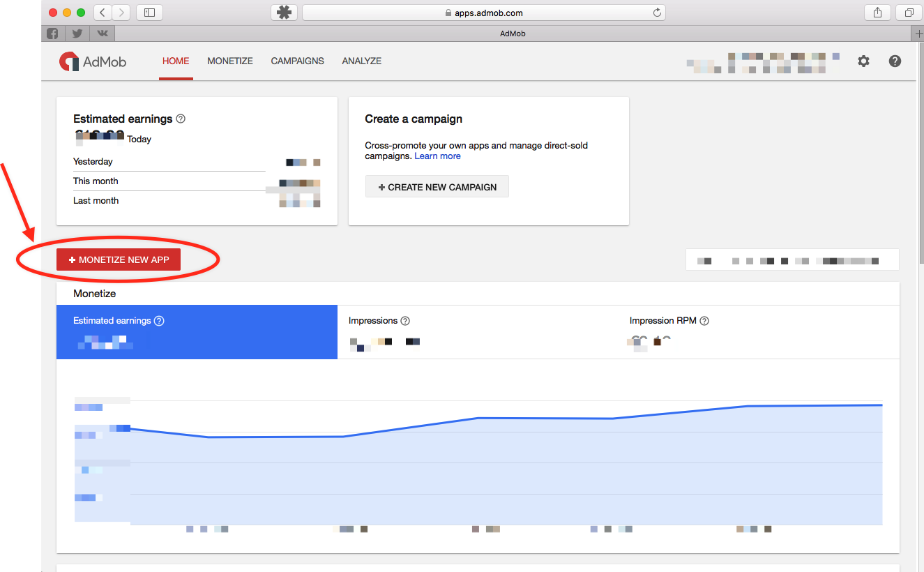The width and height of the screenshot is (924, 572).
Task: Go back with Safari back arrow
Action: pyautogui.click(x=103, y=13)
